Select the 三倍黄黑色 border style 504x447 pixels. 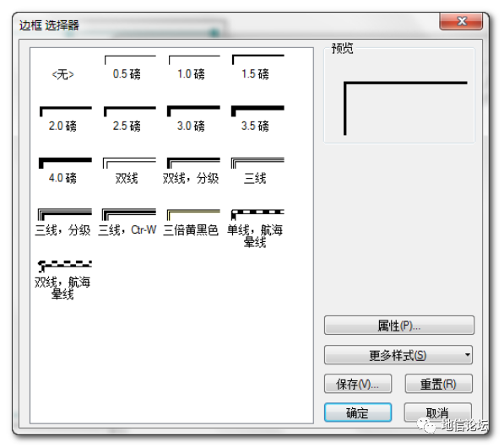click(x=192, y=223)
